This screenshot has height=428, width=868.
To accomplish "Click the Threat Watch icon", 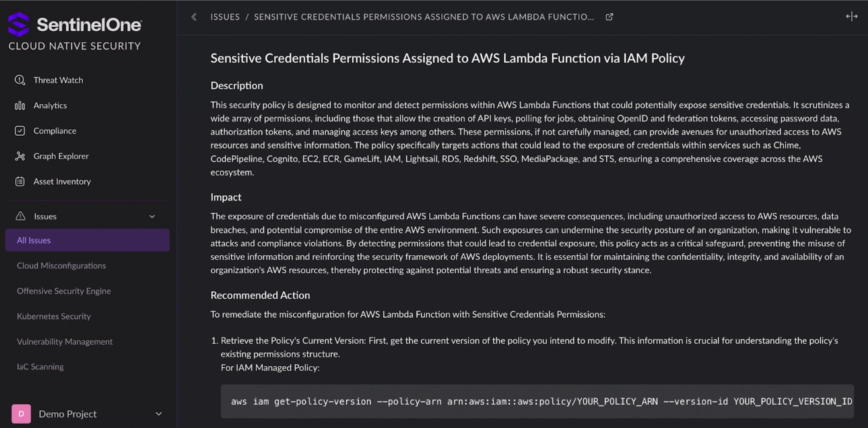I will (20, 80).
